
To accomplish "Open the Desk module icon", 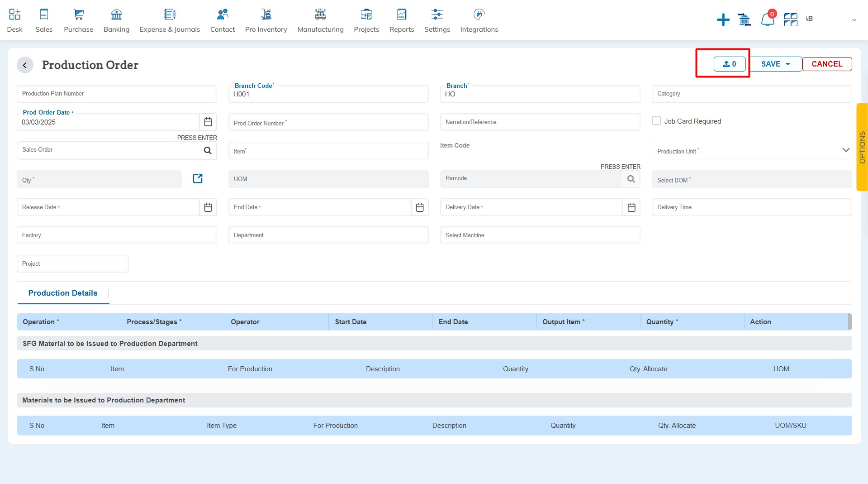I will 14,20.
